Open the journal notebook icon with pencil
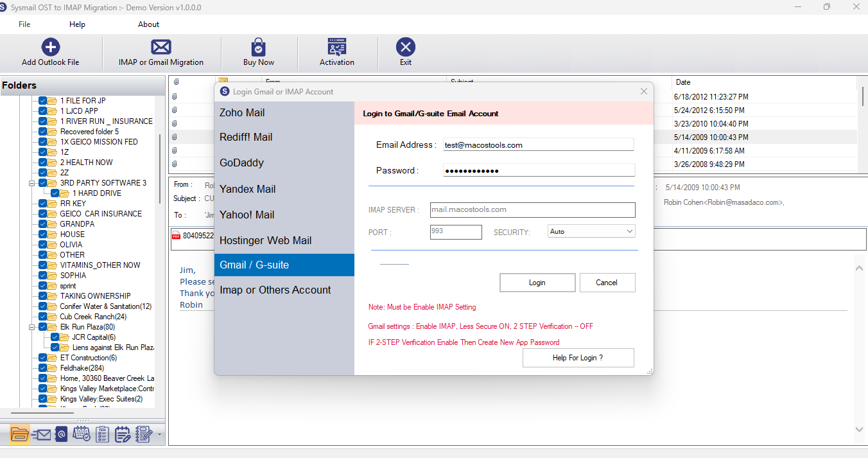The height and width of the screenshot is (458, 868). pyautogui.click(x=143, y=435)
